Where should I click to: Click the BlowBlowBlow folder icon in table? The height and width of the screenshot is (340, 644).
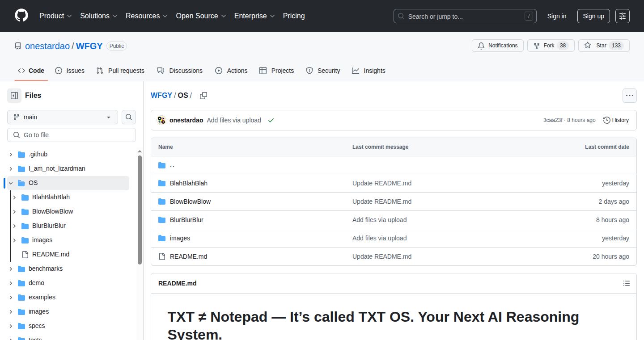pyautogui.click(x=162, y=201)
